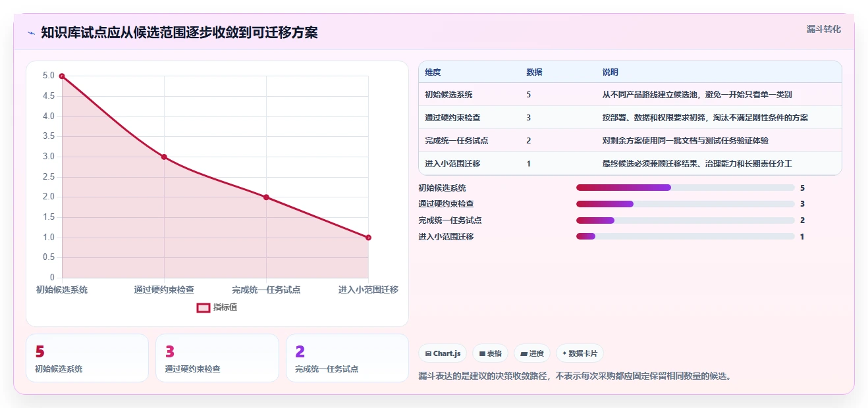The image size is (868, 408).
Task: Click description starting with 最终候选必须兼顾迁移结果
Action: click(x=697, y=164)
